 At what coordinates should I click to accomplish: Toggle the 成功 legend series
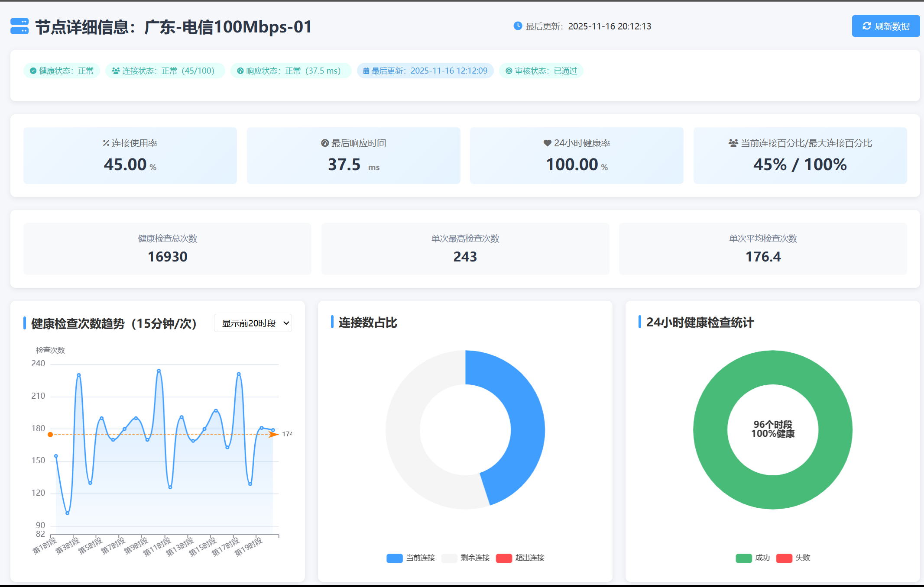[x=753, y=558]
